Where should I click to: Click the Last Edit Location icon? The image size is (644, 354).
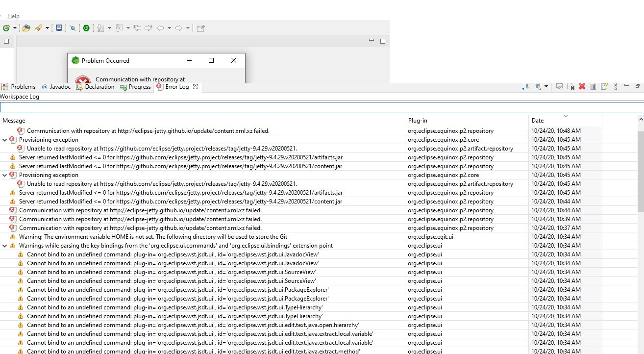[x=138, y=28]
